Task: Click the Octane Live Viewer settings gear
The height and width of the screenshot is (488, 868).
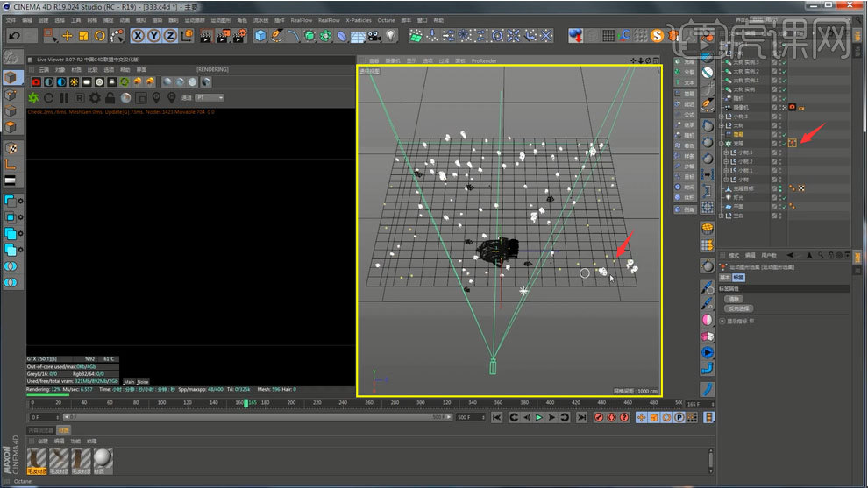Action: [95, 97]
